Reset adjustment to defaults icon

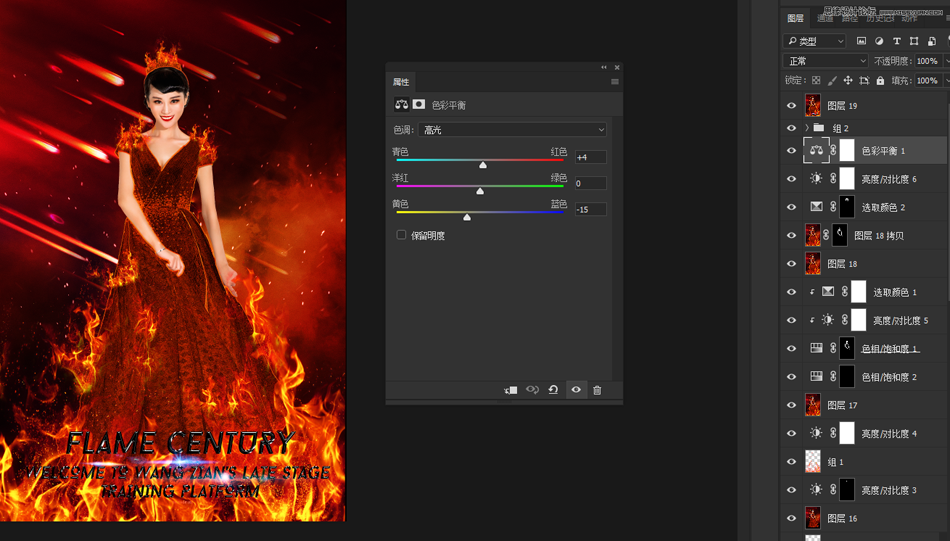[553, 390]
